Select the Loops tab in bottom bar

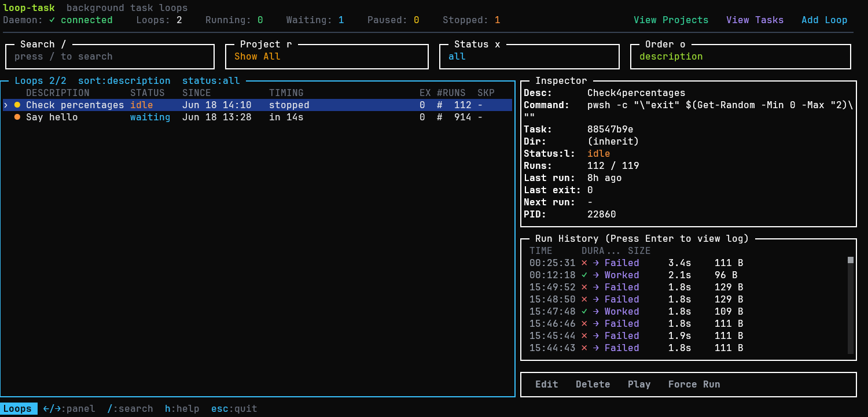tap(19, 408)
